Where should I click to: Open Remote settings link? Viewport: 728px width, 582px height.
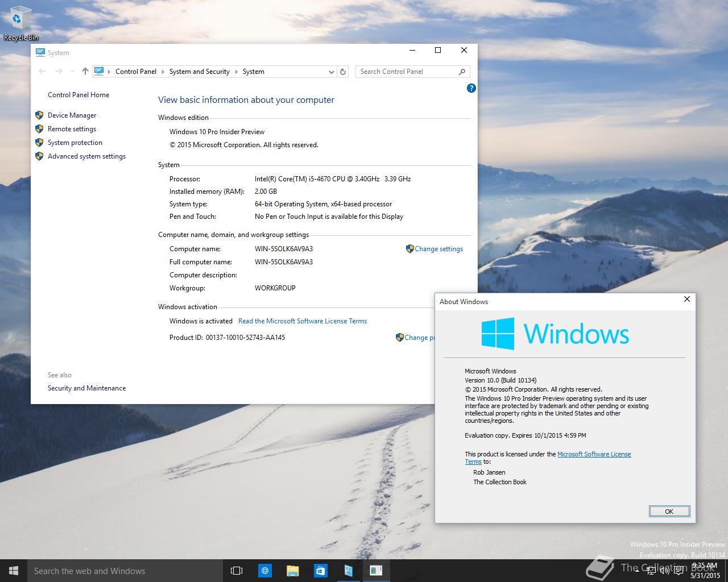(x=72, y=129)
